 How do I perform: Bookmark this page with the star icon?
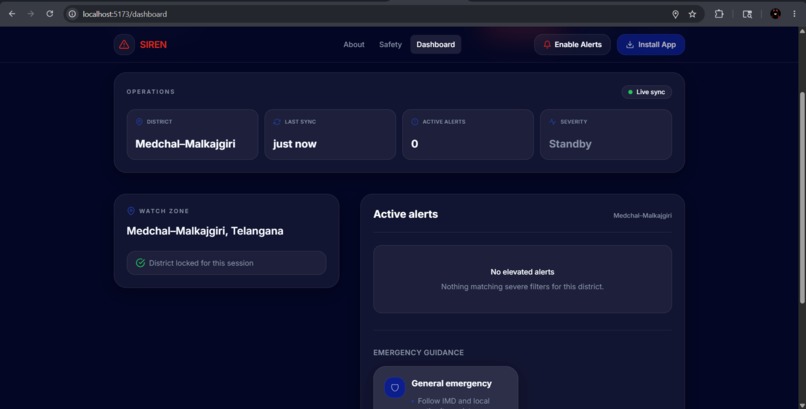[x=692, y=14]
